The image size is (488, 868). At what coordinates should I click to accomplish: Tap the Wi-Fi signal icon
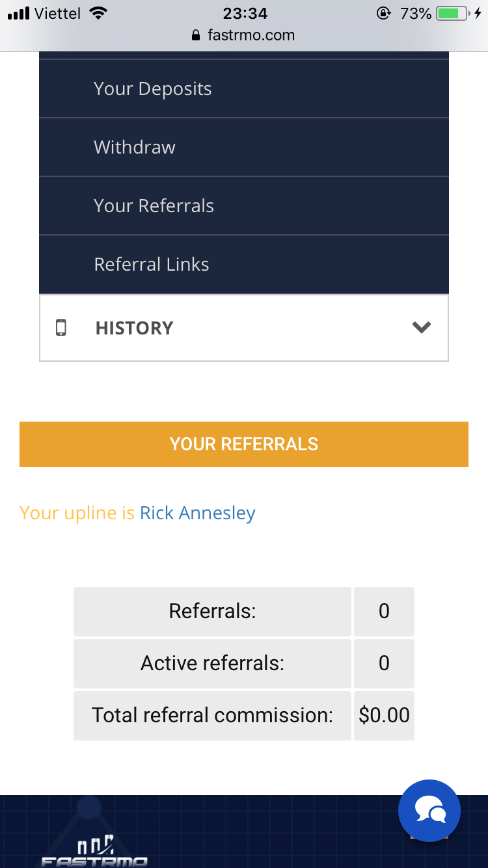98,13
